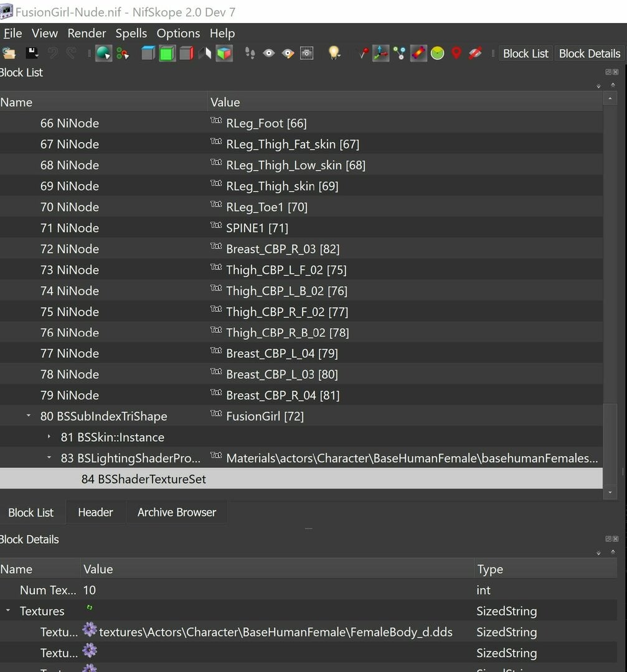The image size is (627, 672).
Task: Toggle the textured material render icon
Action: (x=418, y=53)
